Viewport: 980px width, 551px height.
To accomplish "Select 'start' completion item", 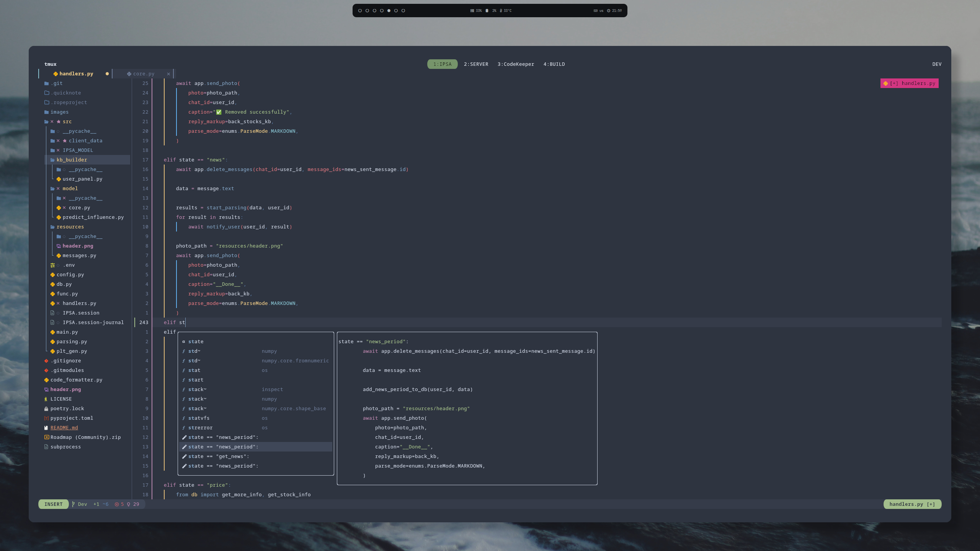I will [x=256, y=380].
